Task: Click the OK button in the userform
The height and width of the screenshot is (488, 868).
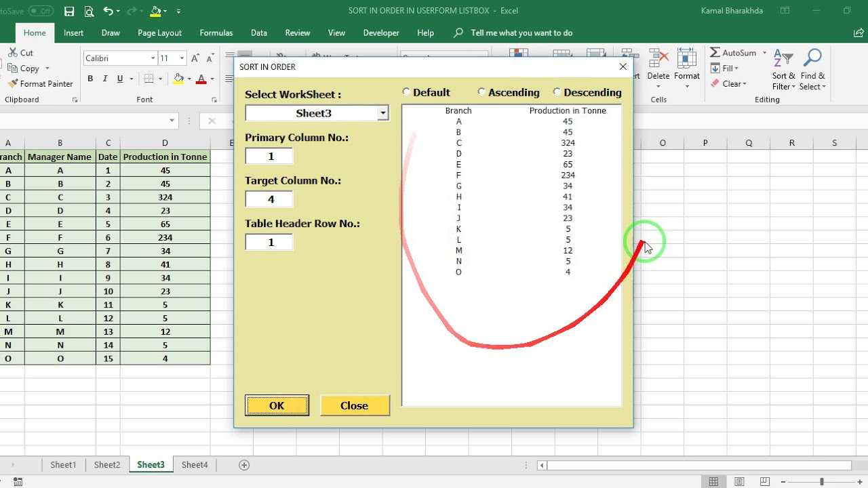Action: coord(277,405)
